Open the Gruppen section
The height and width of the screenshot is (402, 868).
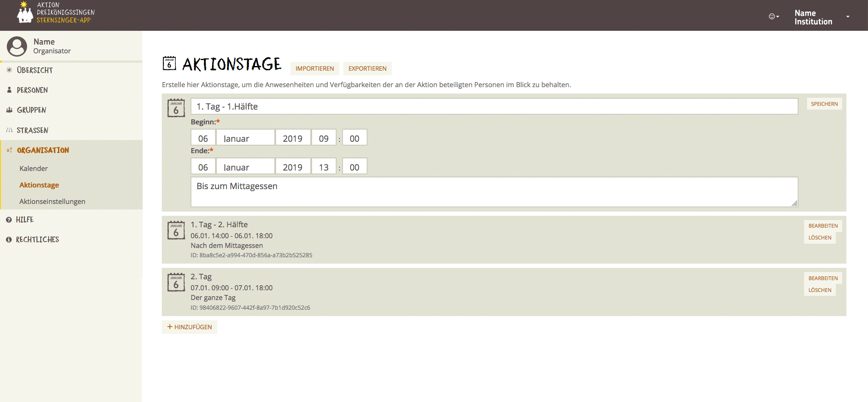pyautogui.click(x=31, y=110)
